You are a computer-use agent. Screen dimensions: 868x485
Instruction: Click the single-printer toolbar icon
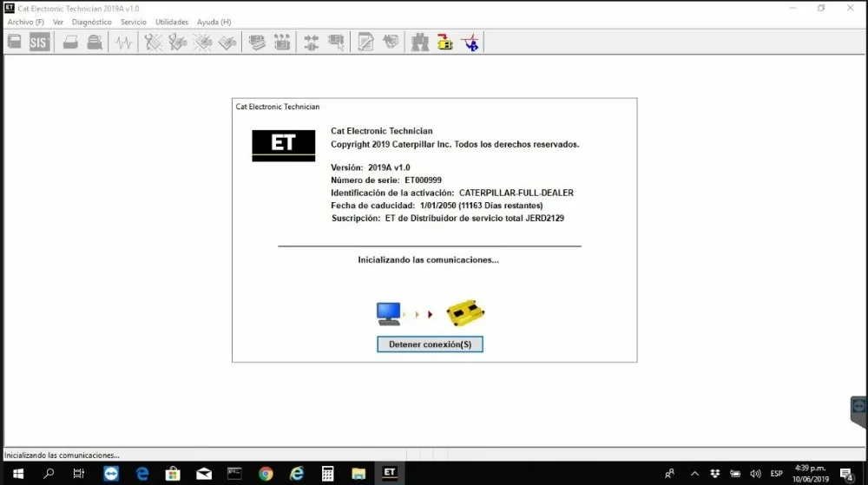pos(70,42)
